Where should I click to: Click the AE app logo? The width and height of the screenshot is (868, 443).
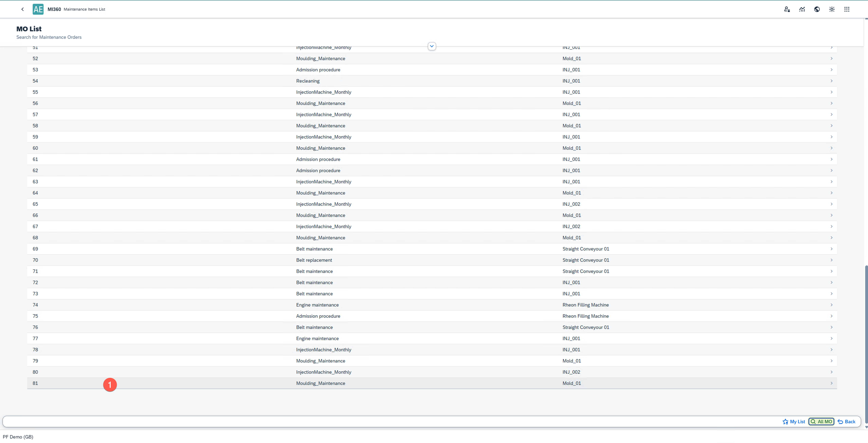pyautogui.click(x=38, y=10)
